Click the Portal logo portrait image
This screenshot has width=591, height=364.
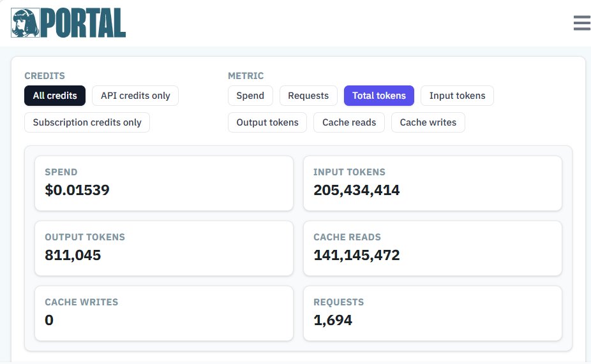pos(26,22)
